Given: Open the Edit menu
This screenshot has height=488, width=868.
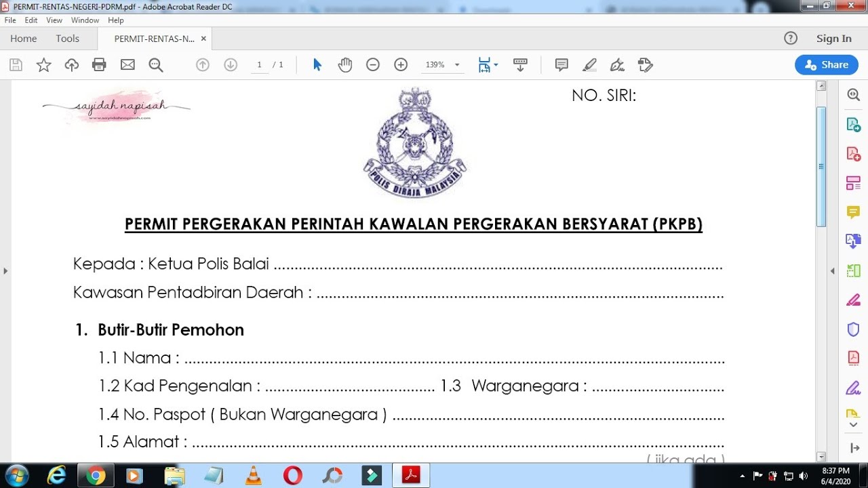Looking at the screenshot, I should [31, 20].
